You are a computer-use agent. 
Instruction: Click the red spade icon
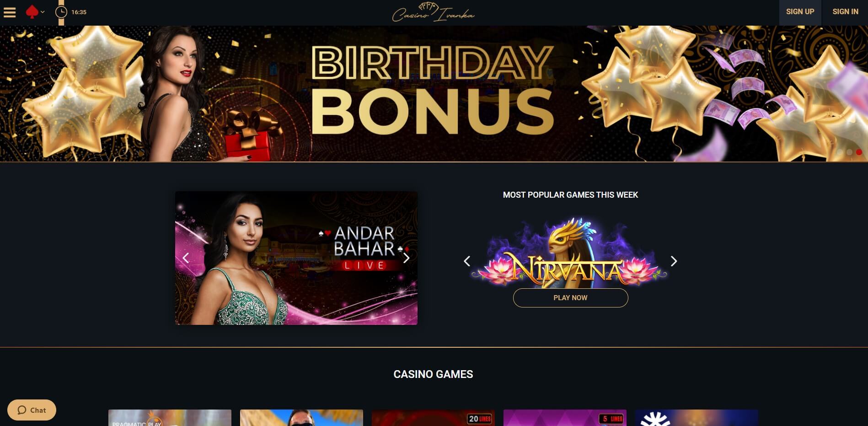[x=32, y=12]
